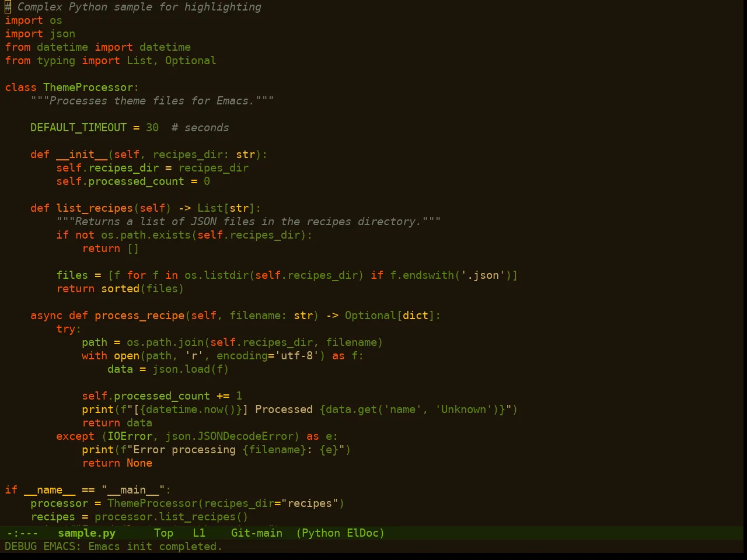Click the buffer status dashes in mode line
This screenshot has width=747, height=560.
[22, 533]
